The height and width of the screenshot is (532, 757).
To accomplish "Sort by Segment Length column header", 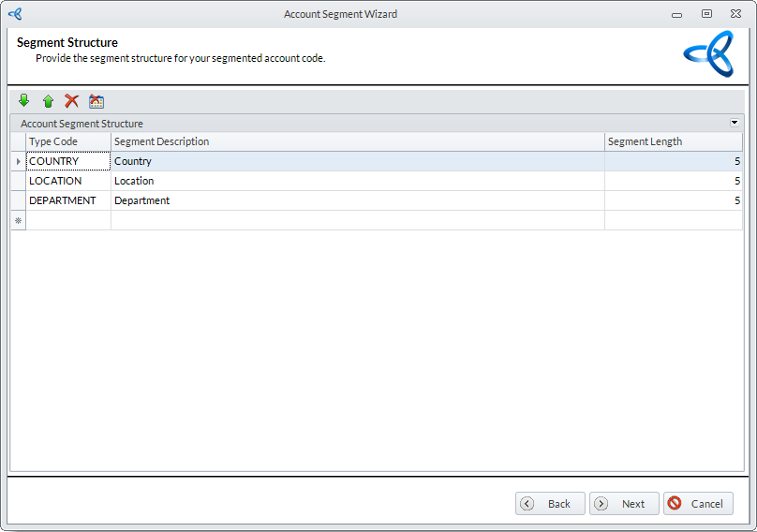I will click(x=673, y=141).
